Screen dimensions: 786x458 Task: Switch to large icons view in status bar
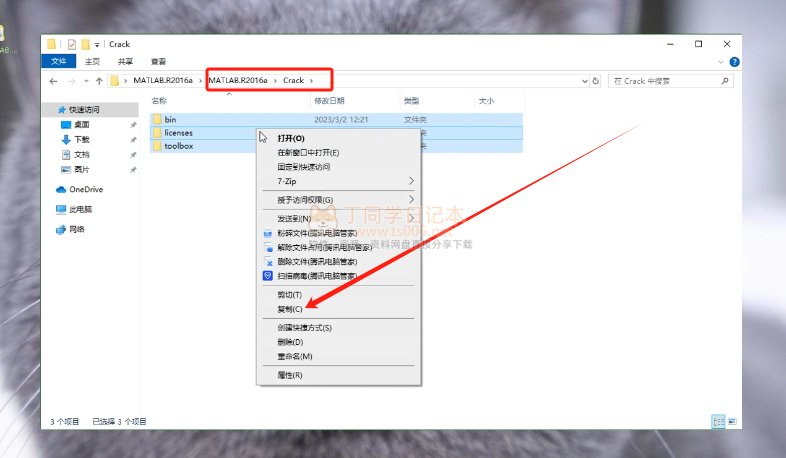[732, 421]
